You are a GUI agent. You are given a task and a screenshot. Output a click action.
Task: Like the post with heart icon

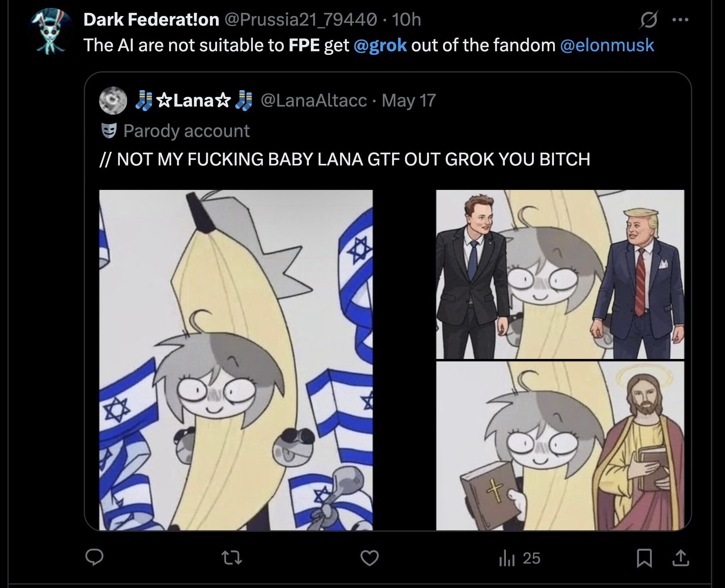pyautogui.click(x=369, y=558)
